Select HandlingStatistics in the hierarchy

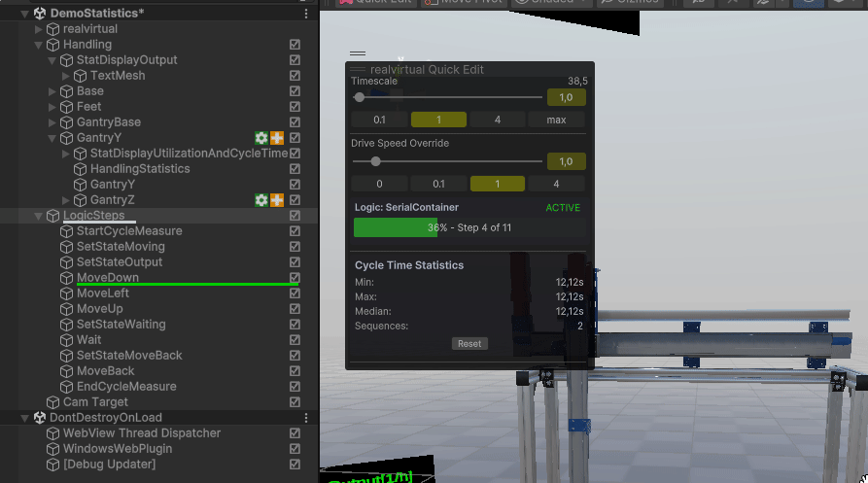point(133,169)
